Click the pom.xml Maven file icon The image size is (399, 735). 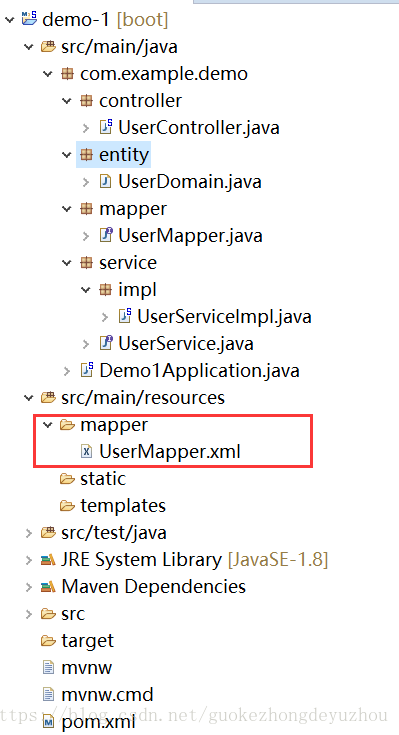coord(48,722)
